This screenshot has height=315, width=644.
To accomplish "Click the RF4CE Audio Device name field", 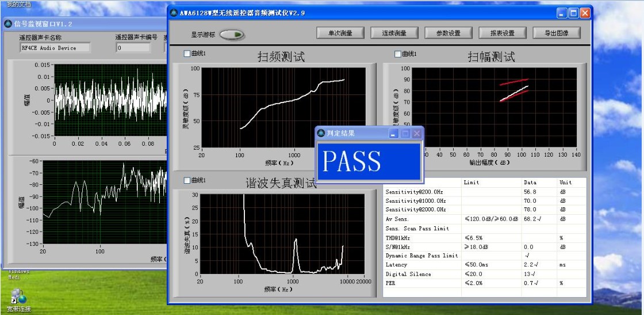I will click(x=55, y=48).
